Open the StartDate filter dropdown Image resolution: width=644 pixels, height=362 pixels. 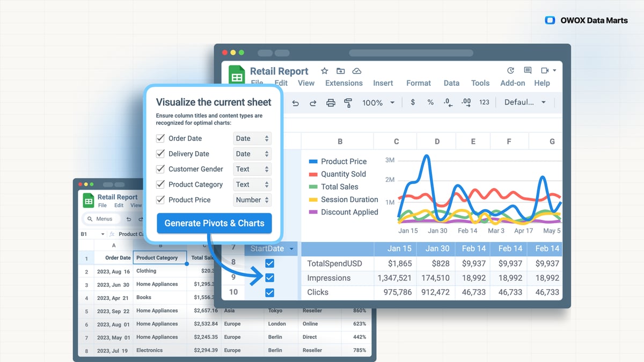(291, 249)
